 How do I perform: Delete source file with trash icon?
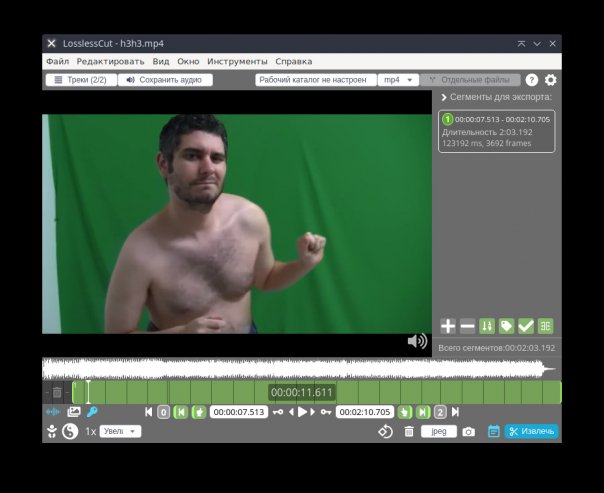[408, 431]
